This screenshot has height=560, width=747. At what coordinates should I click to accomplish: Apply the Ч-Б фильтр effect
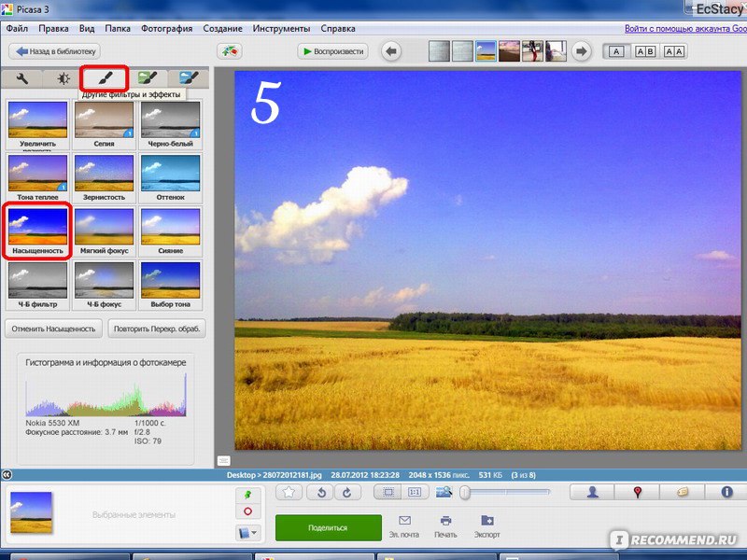coord(37,286)
